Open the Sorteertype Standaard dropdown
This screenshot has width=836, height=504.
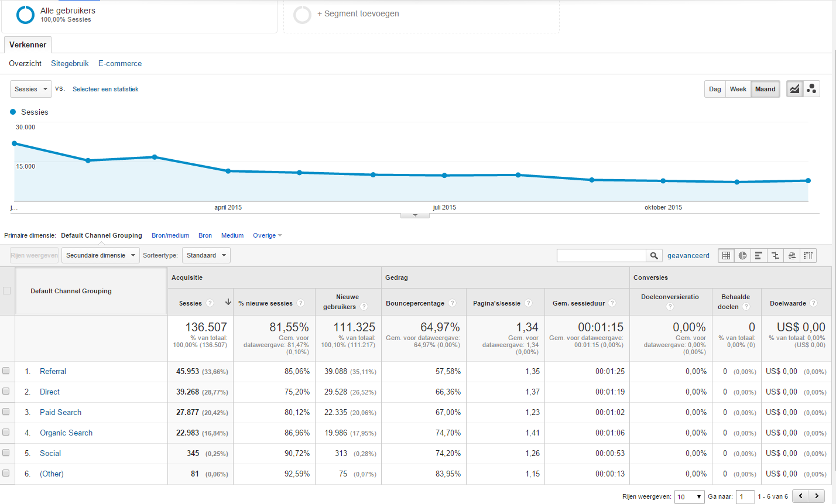pyautogui.click(x=206, y=255)
